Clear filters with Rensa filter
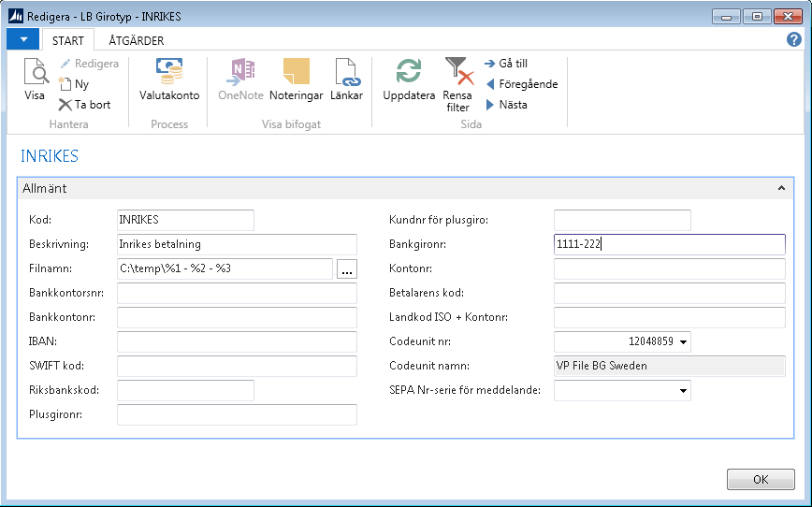 457,85
